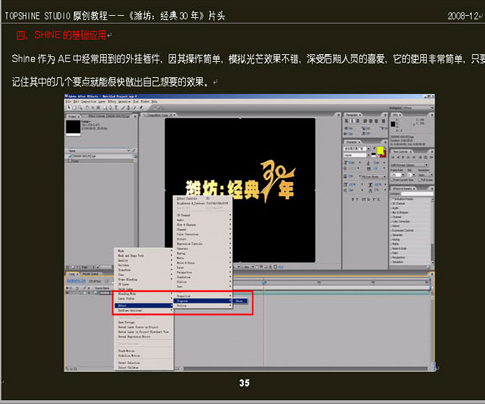
Task: Choose Transform in layer context menu
Action: 144,270
